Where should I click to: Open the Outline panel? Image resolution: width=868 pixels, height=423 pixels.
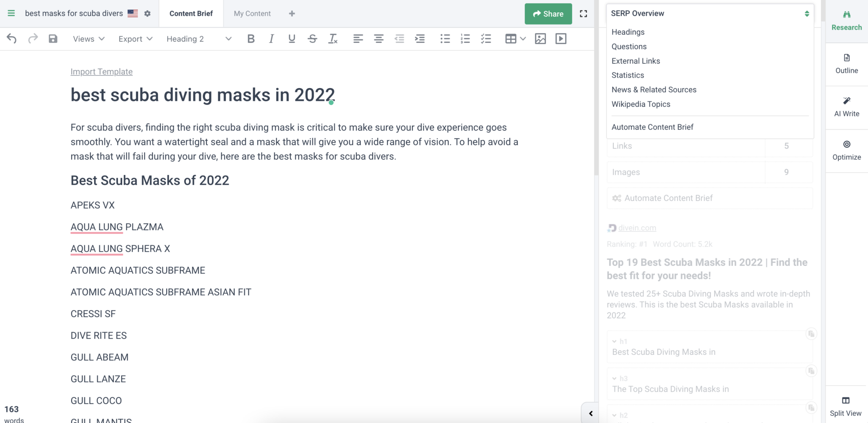click(846, 64)
